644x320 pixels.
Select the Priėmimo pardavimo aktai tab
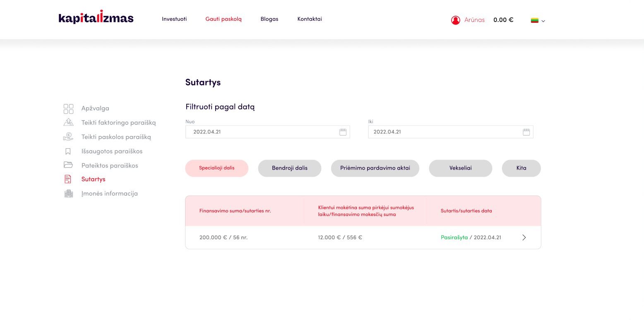pyautogui.click(x=375, y=168)
